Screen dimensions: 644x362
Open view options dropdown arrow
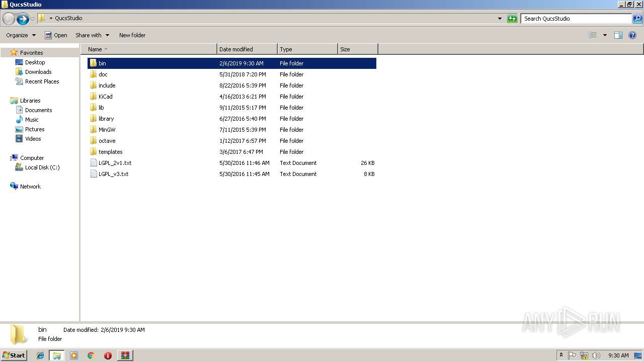(605, 35)
